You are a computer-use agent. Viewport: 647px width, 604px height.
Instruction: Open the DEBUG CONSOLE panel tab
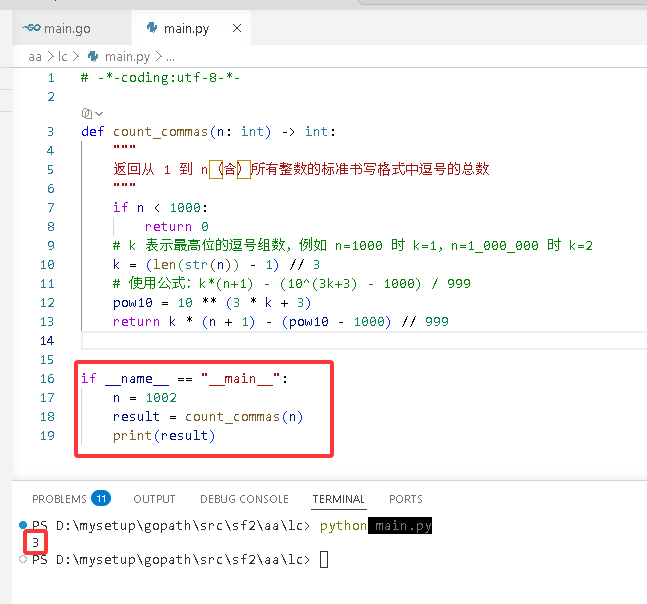244,499
